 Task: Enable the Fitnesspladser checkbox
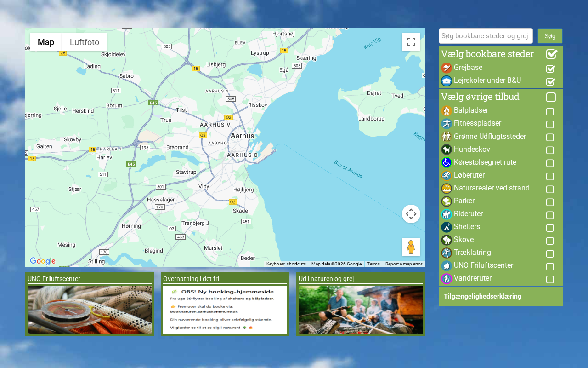550,124
